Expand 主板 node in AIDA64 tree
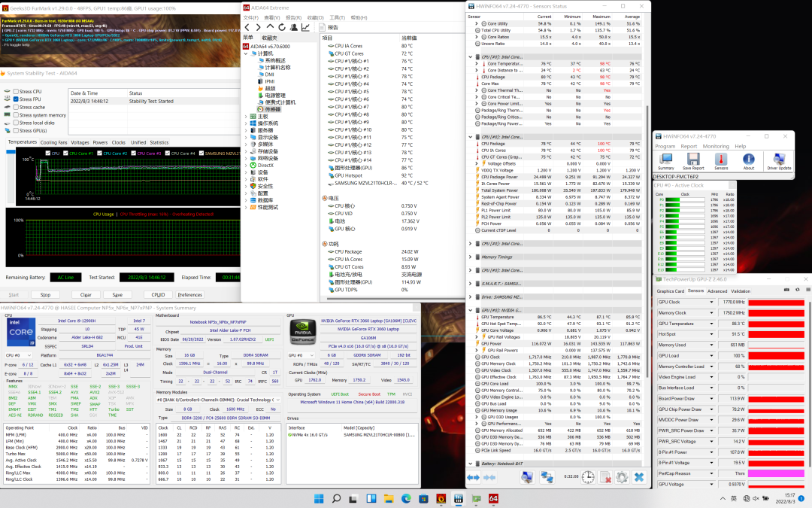Viewport: 812px width, 508px height. click(246, 117)
